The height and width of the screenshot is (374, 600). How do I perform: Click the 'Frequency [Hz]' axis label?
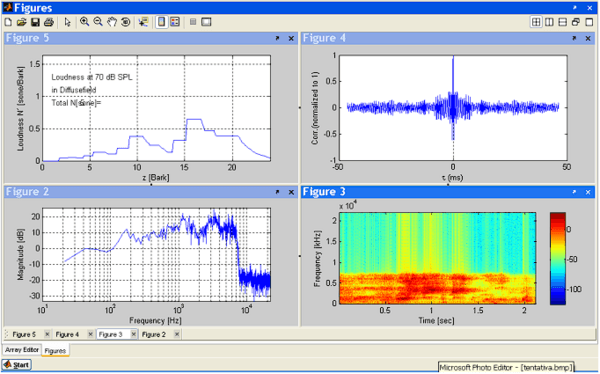pyautogui.click(x=155, y=320)
